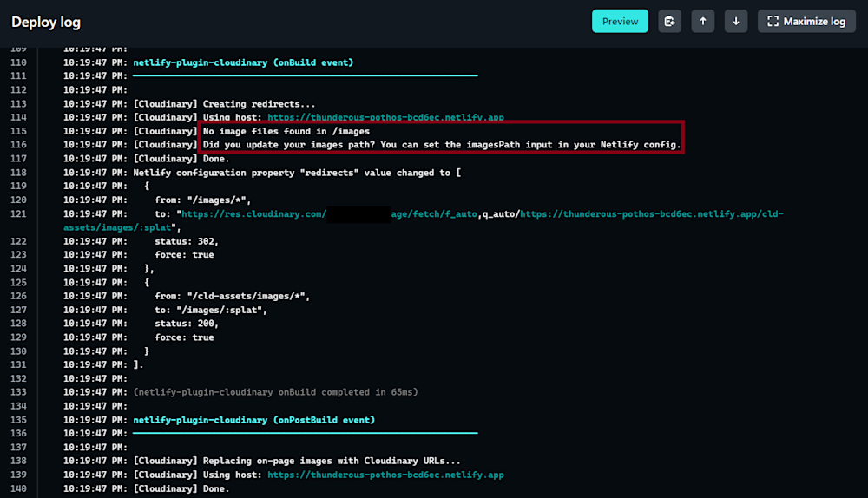This screenshot has width=868, height=498.
Task: Click 'Replacing on-page images' log line
Action: pyautogui.click(x=297, y=461)
